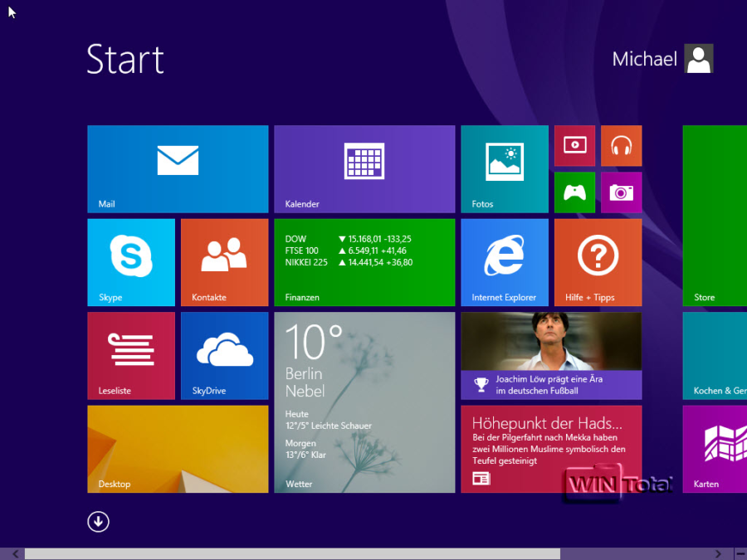Click the 10° temperature reading
This screenshot has height=560, width=747.
click(x=314, y=342)
